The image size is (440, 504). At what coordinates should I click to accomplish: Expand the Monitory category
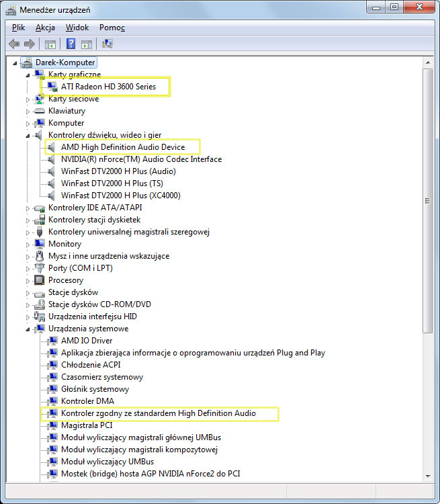point(28,245)
